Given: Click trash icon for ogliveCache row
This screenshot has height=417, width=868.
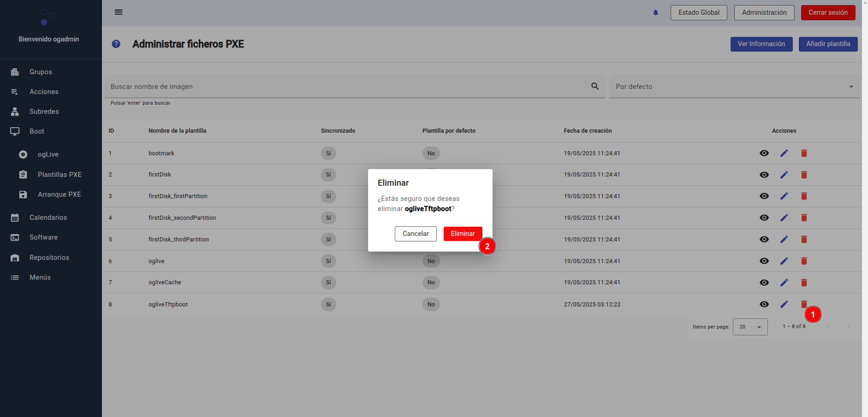Looking at the screenshot, I should click(x=804, y=282).
